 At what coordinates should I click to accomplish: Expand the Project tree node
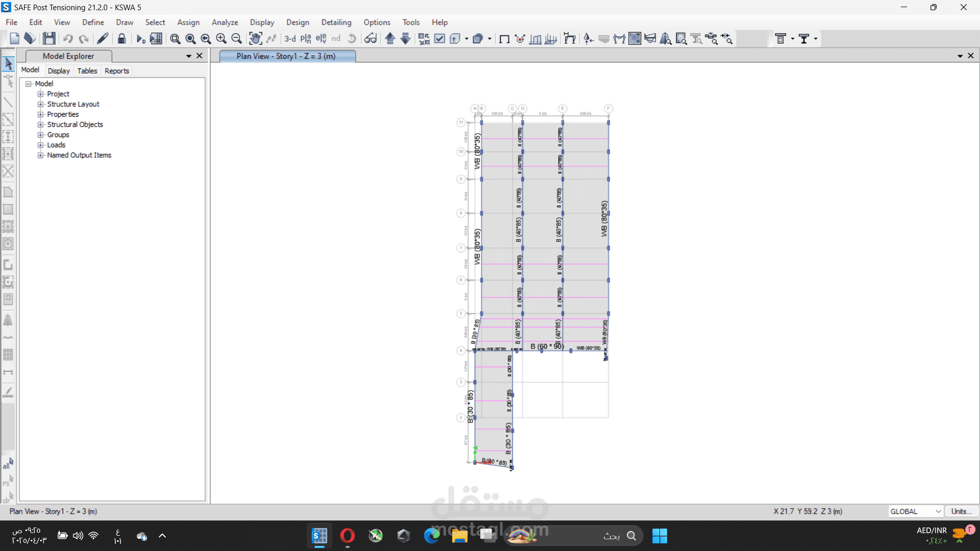[40, 94]
